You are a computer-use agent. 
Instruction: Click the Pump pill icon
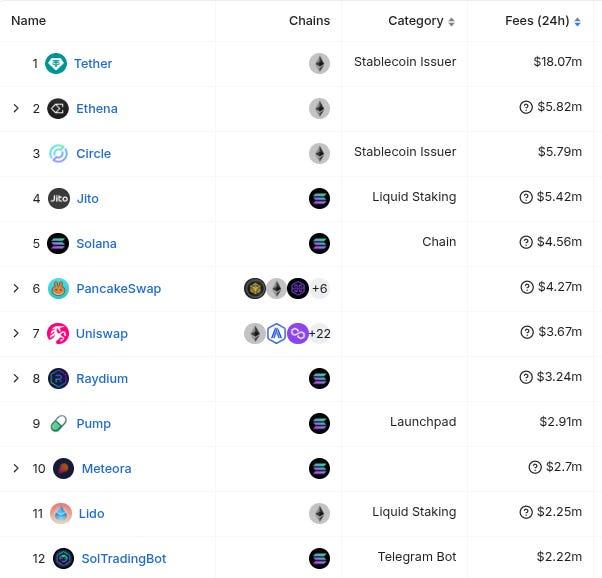click(x=59, y=424)
